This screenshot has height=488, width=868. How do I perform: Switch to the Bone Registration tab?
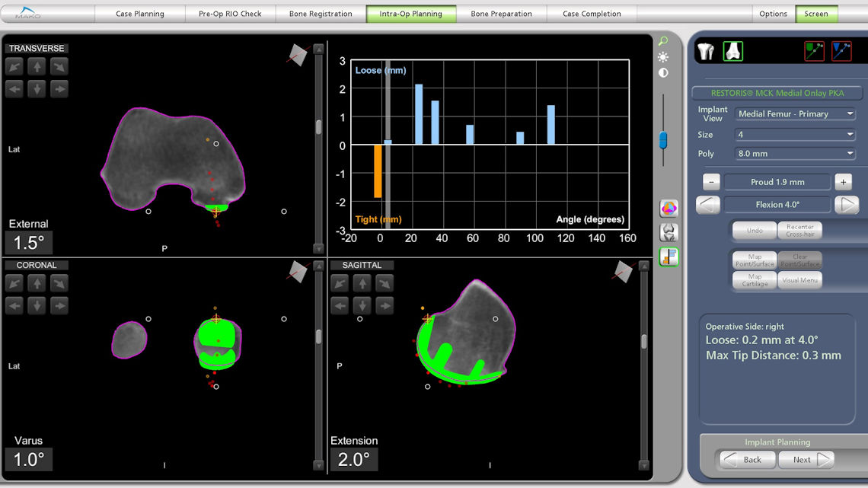[321, 14]
